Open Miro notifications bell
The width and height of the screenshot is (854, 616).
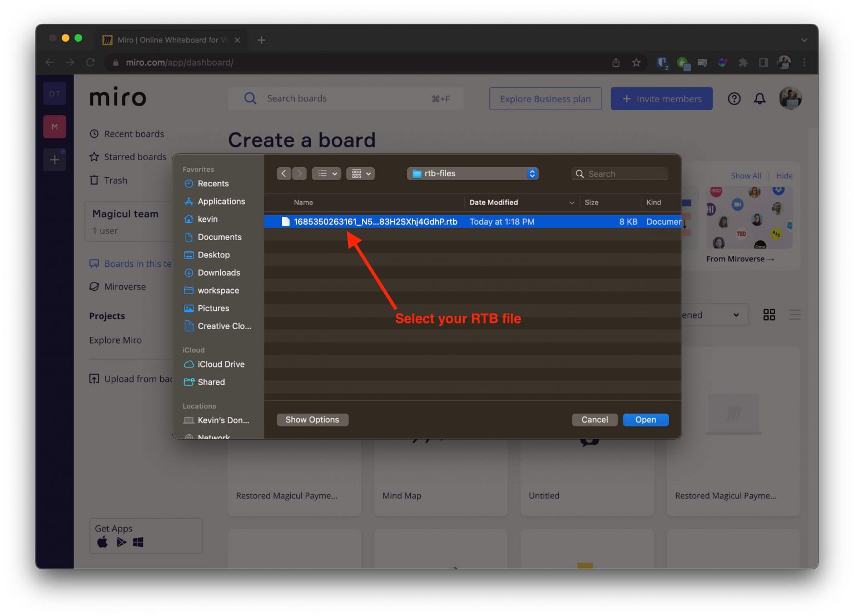[x=759, y=98]
